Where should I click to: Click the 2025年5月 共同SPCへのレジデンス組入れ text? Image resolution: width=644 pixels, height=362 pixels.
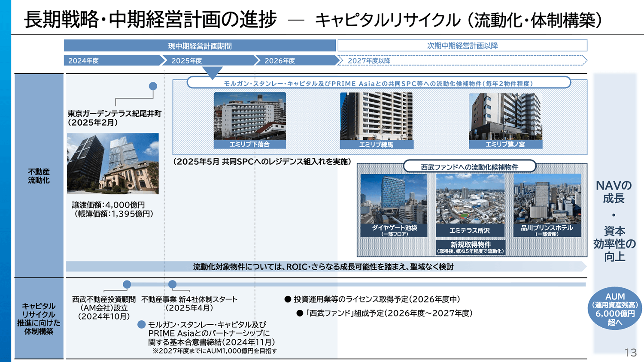click(262, 162)
